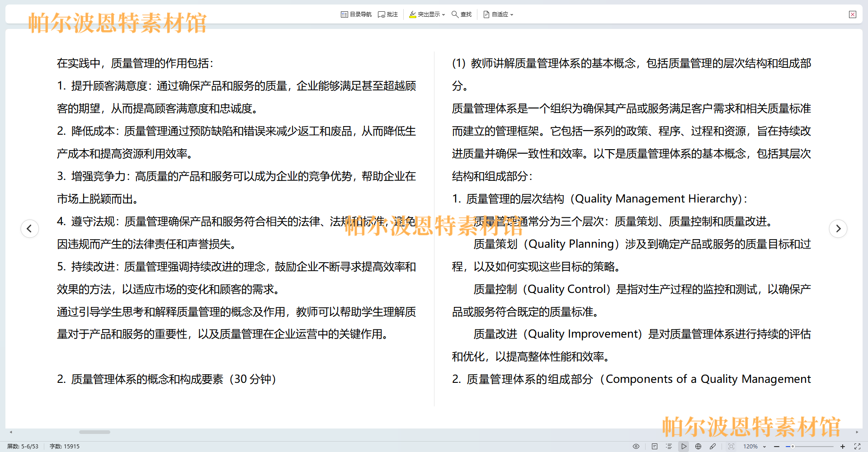The height and width of the screenshot is (452, 868).
Task: Close the reading mode with the X button
Action: 853,14
